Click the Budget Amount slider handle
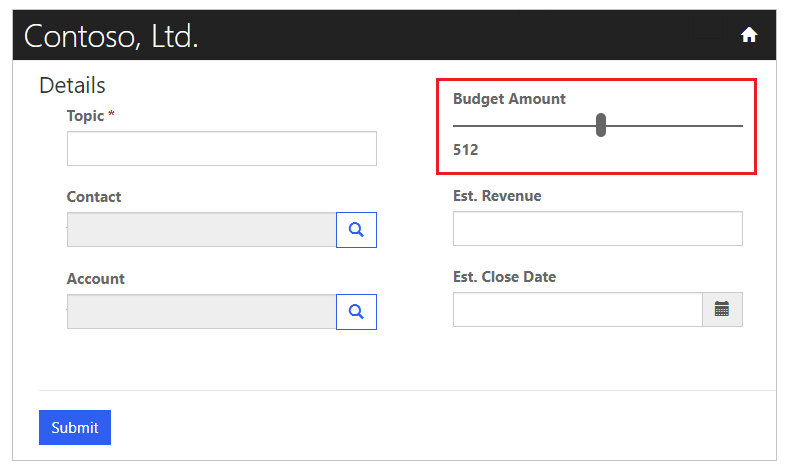The image size is (794, 475). pos(601,125)
